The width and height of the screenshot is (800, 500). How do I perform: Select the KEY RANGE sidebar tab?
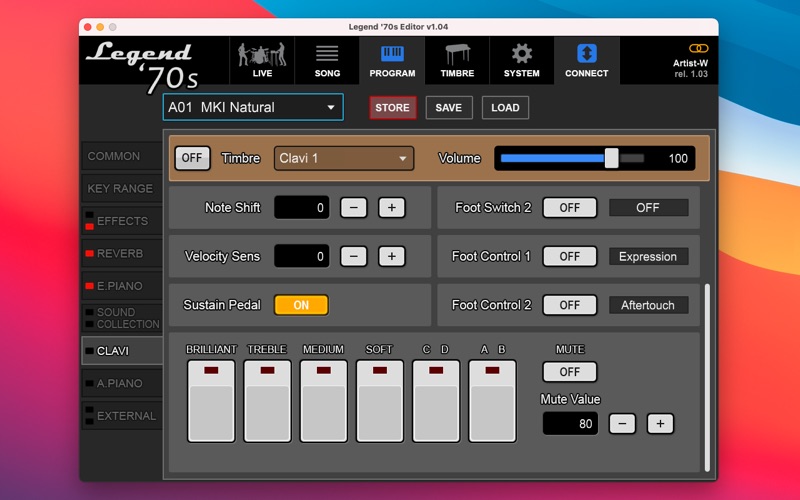tap(122, 188)
